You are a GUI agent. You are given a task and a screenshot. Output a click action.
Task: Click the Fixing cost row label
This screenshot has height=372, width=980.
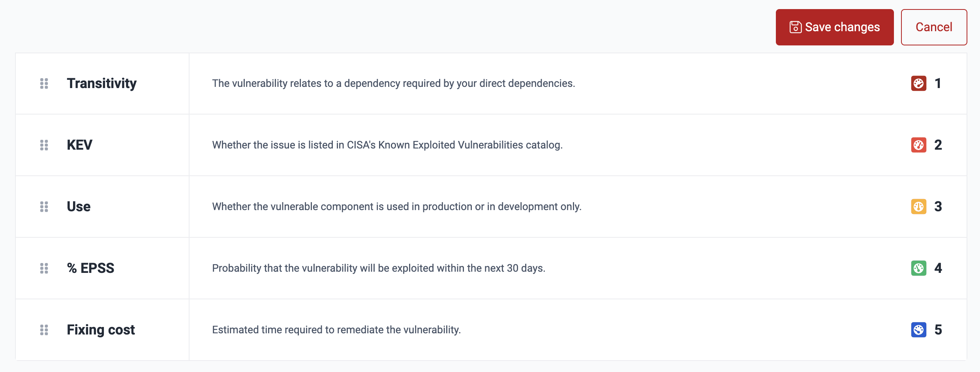coord(101,330)
